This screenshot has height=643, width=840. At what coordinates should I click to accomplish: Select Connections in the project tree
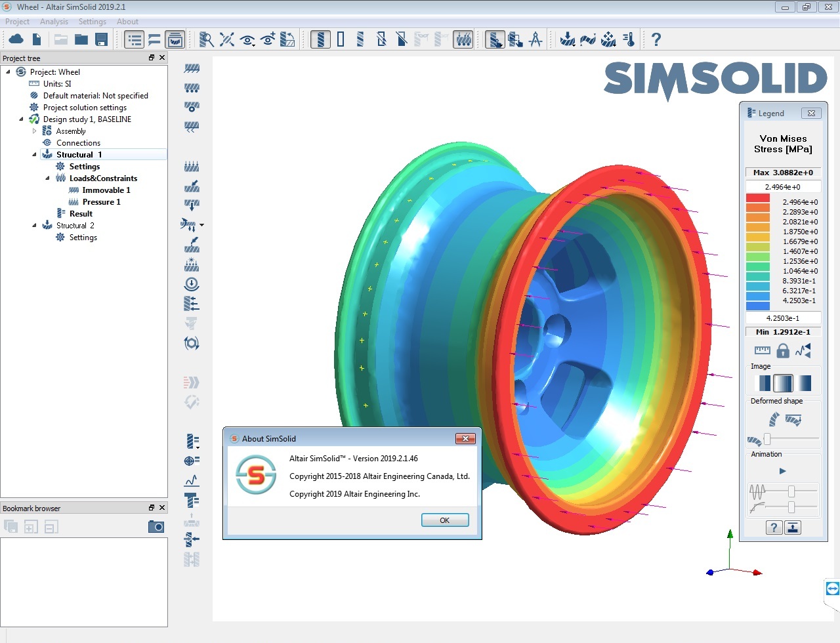(x=78, y=143)
